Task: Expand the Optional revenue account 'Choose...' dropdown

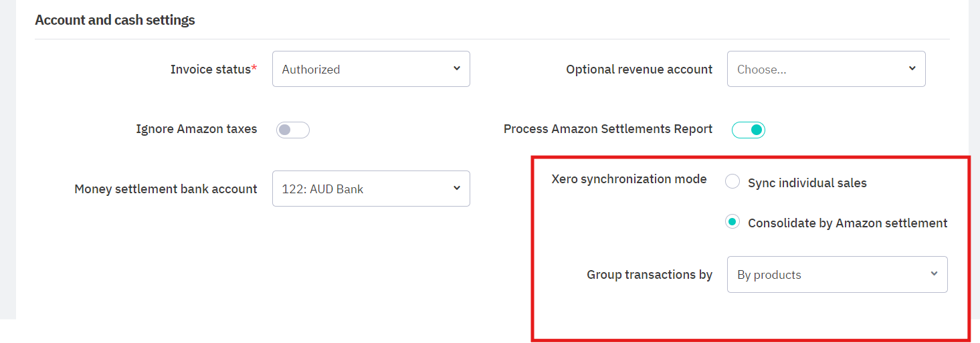Action: coord(825,69)
